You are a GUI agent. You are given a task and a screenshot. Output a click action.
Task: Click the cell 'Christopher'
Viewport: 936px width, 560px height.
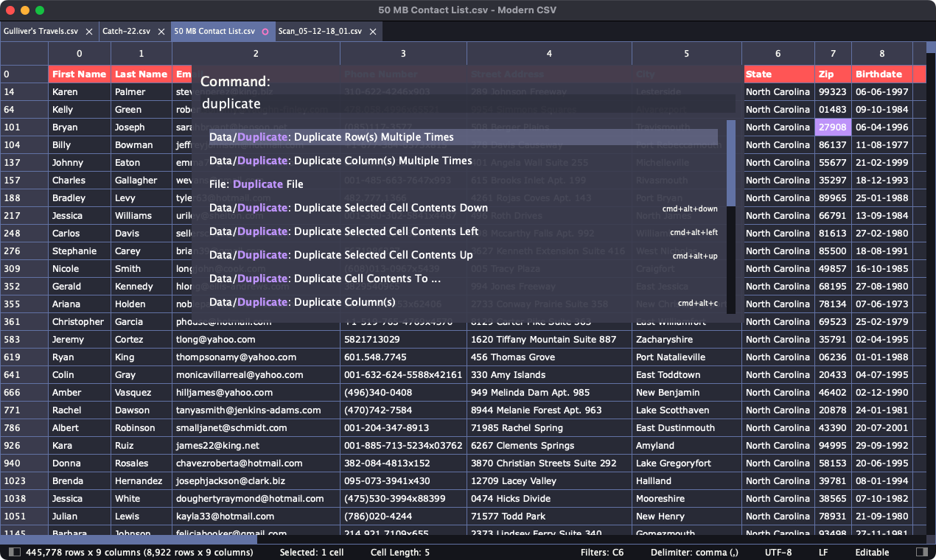tap(80, 321)
